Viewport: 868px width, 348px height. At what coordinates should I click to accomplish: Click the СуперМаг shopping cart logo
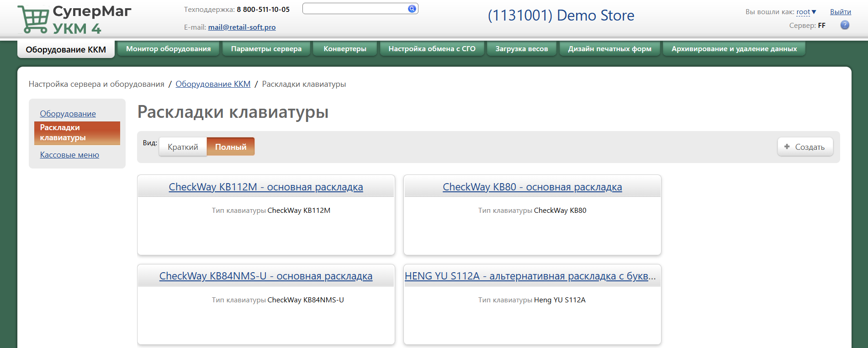click(x=33, y=20)
